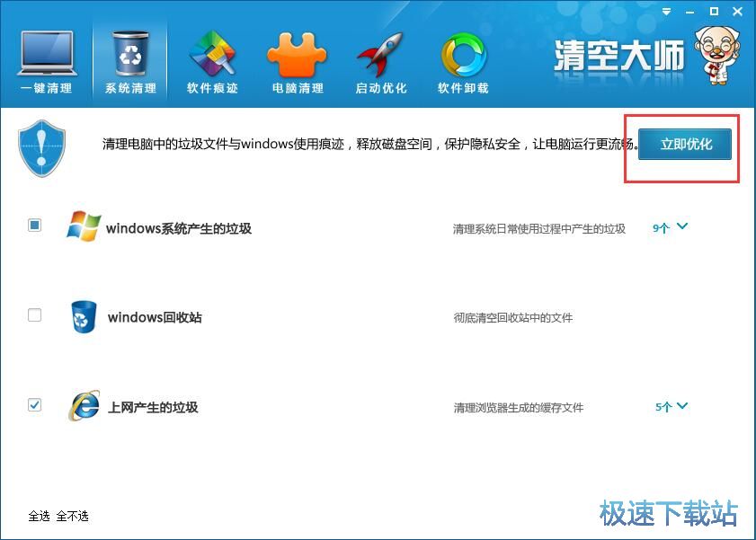Screen dimensions: 756x540
Task: Toggle the windows系统产生的垃圾 checkbox
Action: point(34,225)
